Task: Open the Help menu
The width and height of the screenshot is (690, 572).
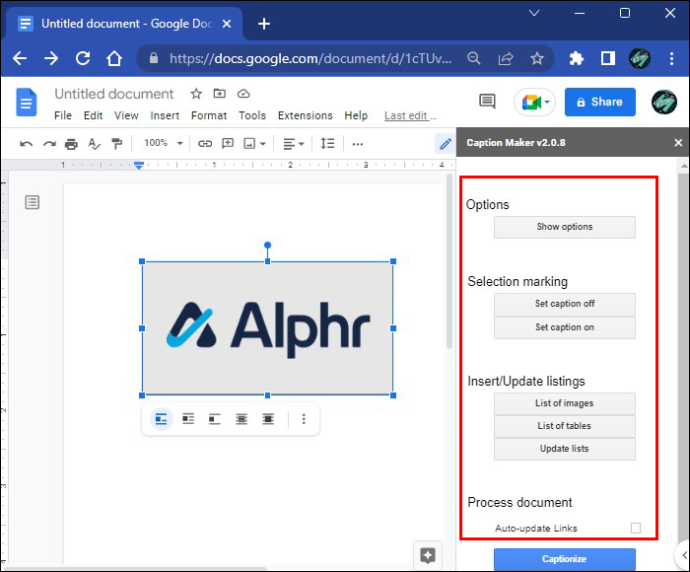Action: 356,115
